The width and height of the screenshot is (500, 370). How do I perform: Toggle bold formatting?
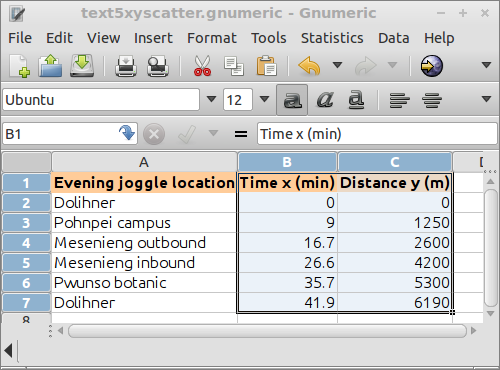click(x=292, y=100)
